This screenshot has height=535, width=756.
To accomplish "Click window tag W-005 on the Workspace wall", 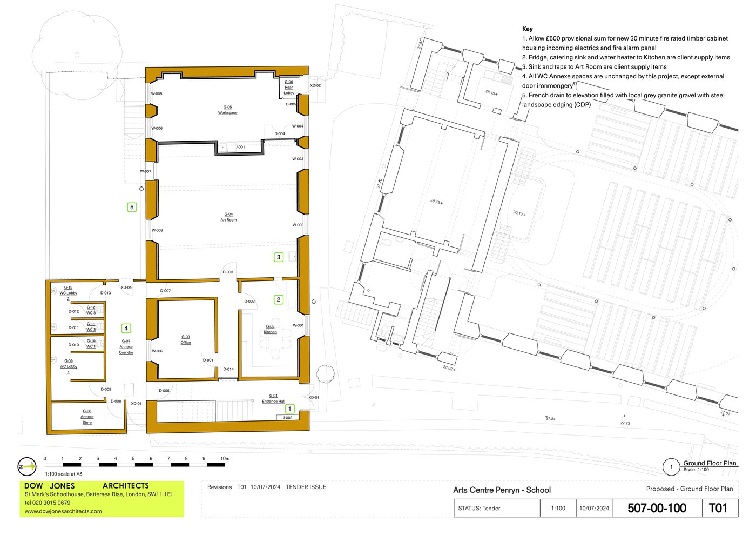I will [157, 93].
